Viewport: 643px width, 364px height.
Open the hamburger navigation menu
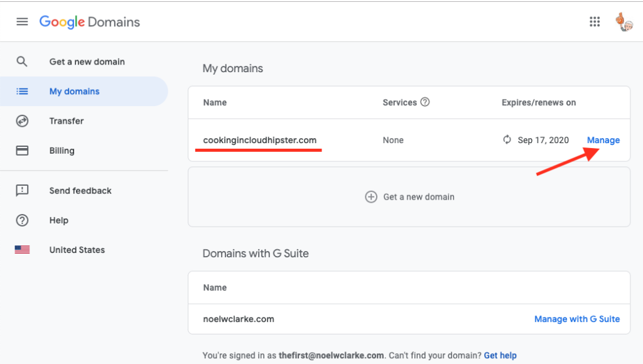[22, 21]
